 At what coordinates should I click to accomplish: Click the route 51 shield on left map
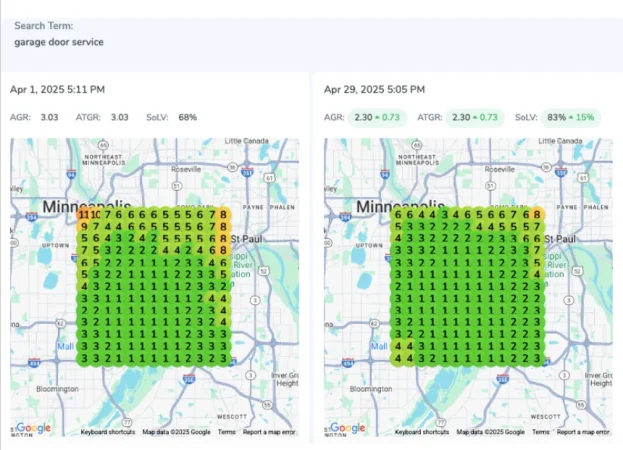coord(177,185)
